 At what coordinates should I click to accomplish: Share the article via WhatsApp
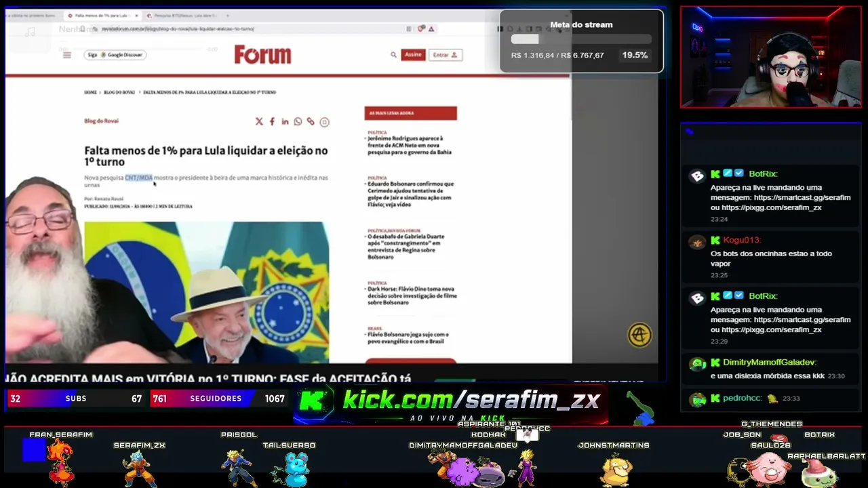[x=298, y=122]
